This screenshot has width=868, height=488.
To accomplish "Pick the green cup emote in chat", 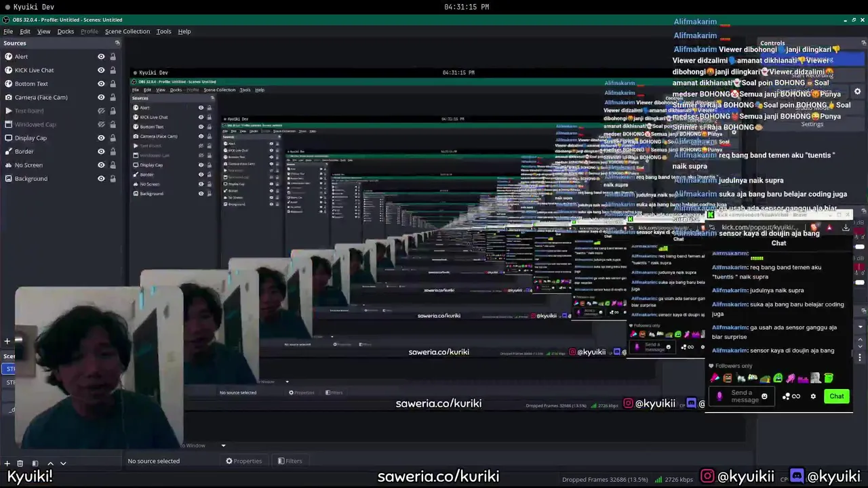I will (x=829, y=378).
